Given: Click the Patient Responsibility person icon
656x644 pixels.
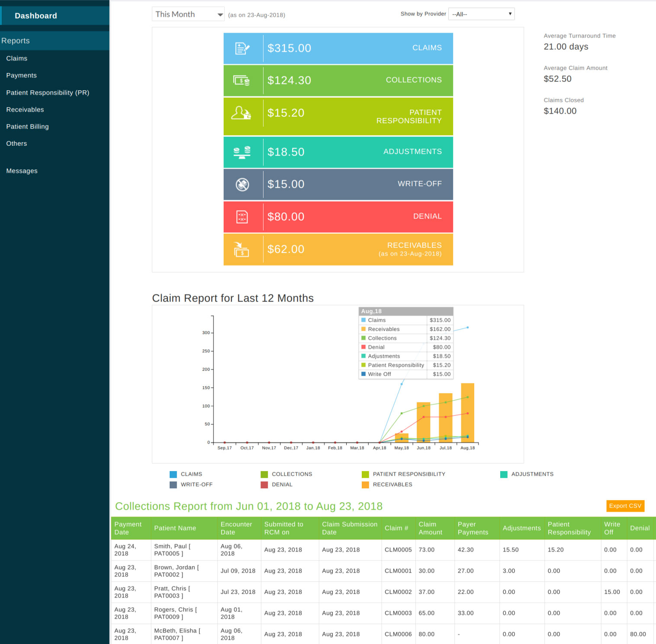Looking at the screenshot, I should point(242,113).
